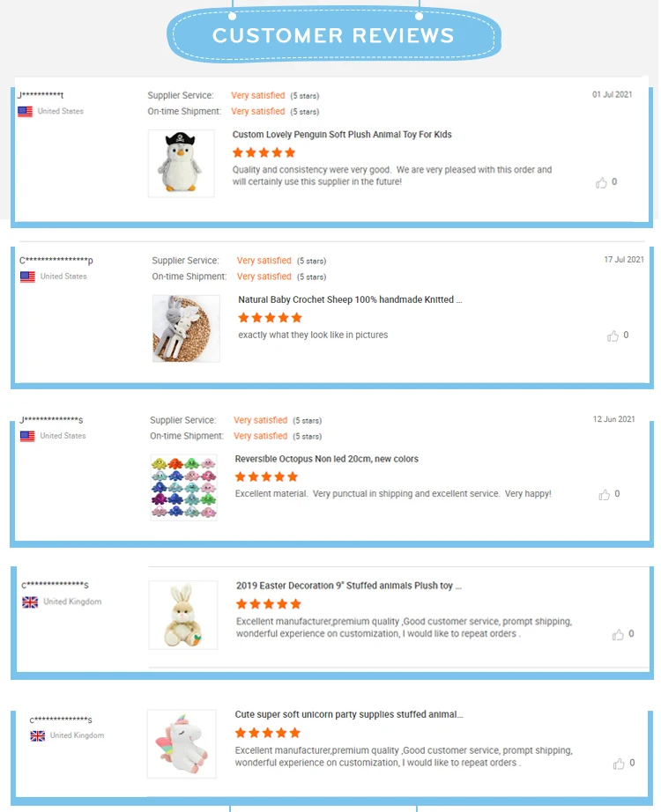
Task: Click thumbs-up on unicorn plush review
Action: (619, 764)
